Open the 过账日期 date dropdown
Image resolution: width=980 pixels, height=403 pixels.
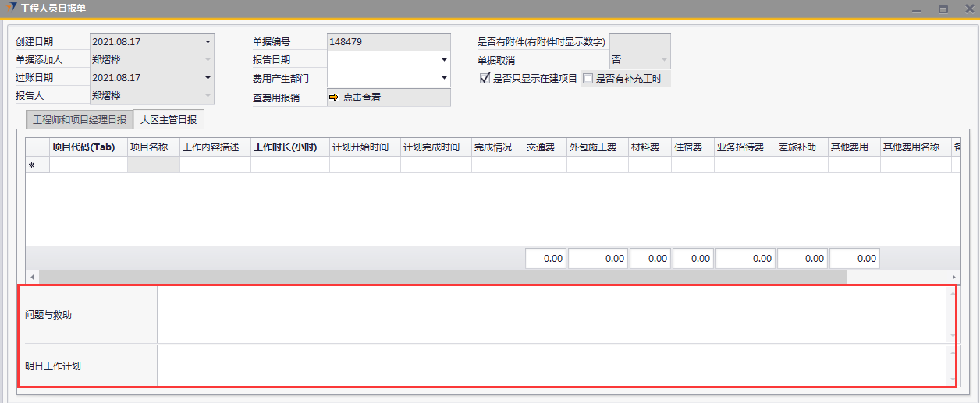point(208,78)
